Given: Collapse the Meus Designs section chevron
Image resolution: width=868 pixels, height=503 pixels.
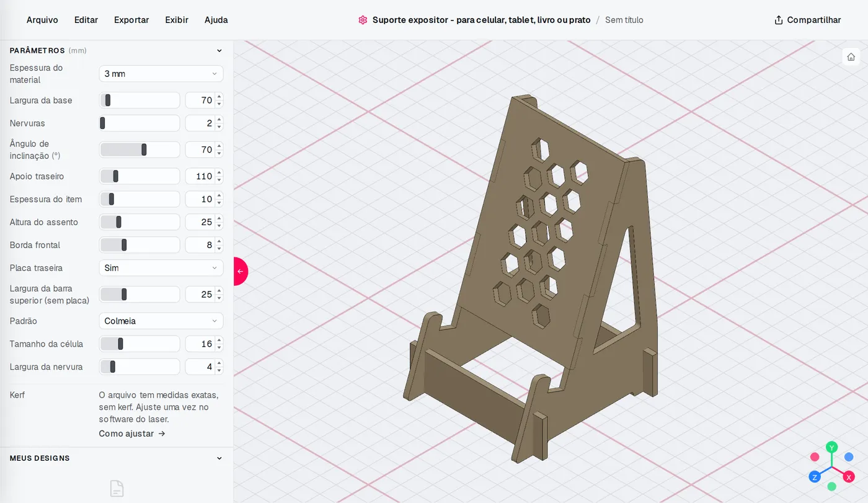Looking at the screenshot, I should [x=219, y=458].
